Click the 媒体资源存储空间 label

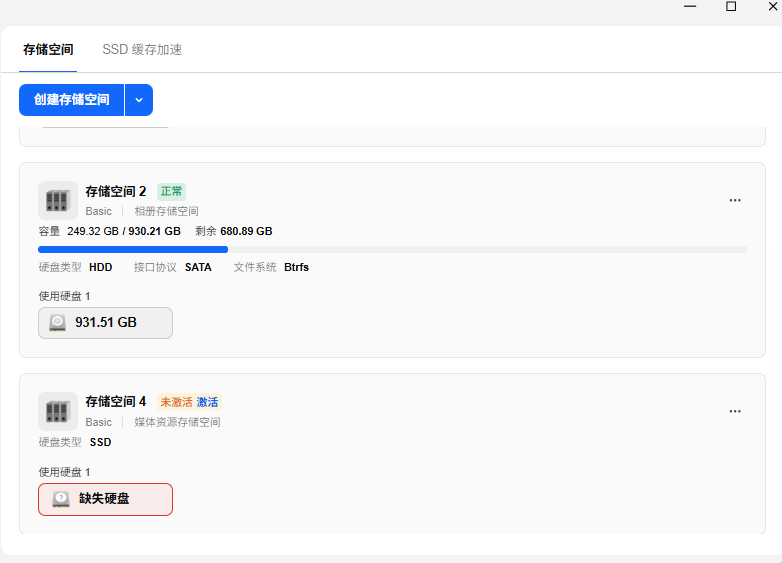pyautogui.click(x=177, y=422)
